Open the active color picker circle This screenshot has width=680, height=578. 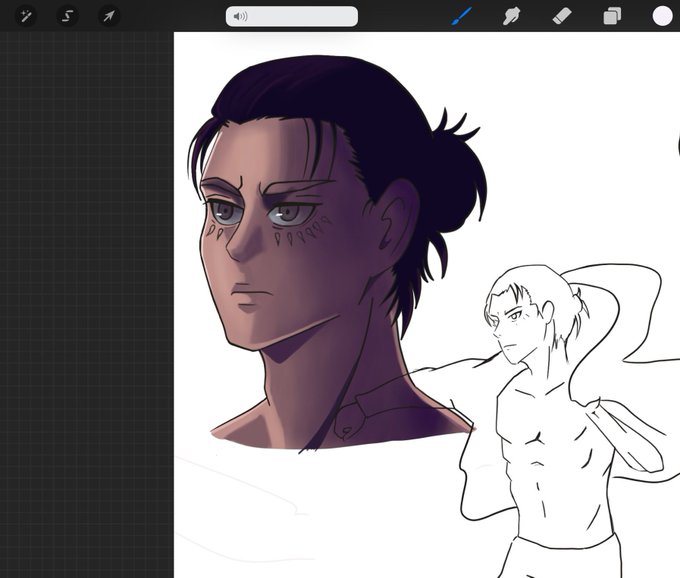point(662,16)
